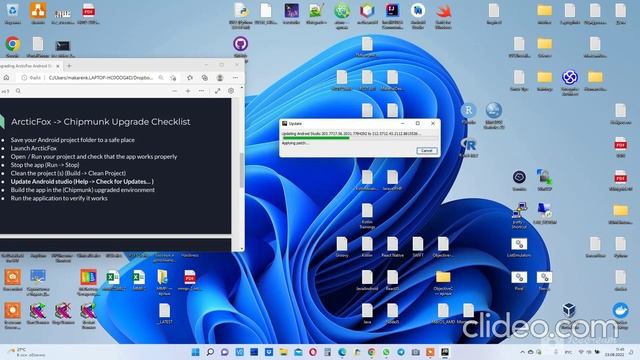Switch to Android Studio updater in taskbar

pyautogui.click(x=445, y=352)
